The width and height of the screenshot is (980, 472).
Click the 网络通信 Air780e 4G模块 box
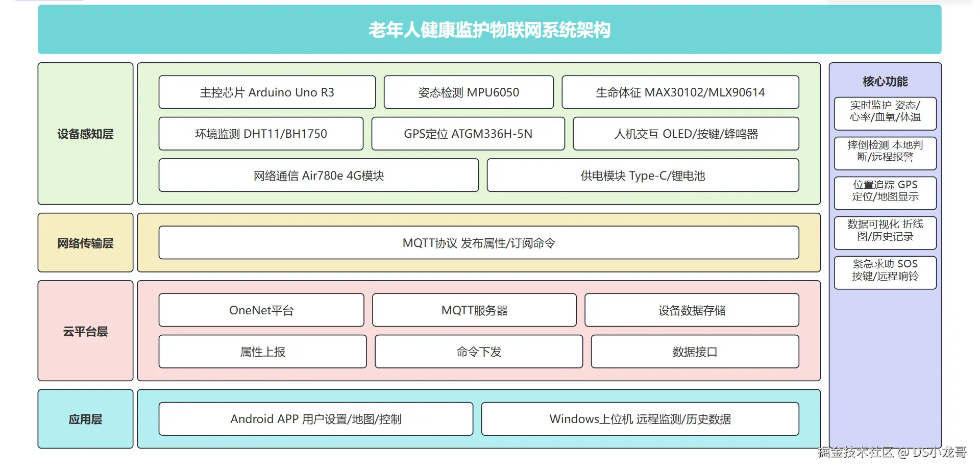(318, 176)
